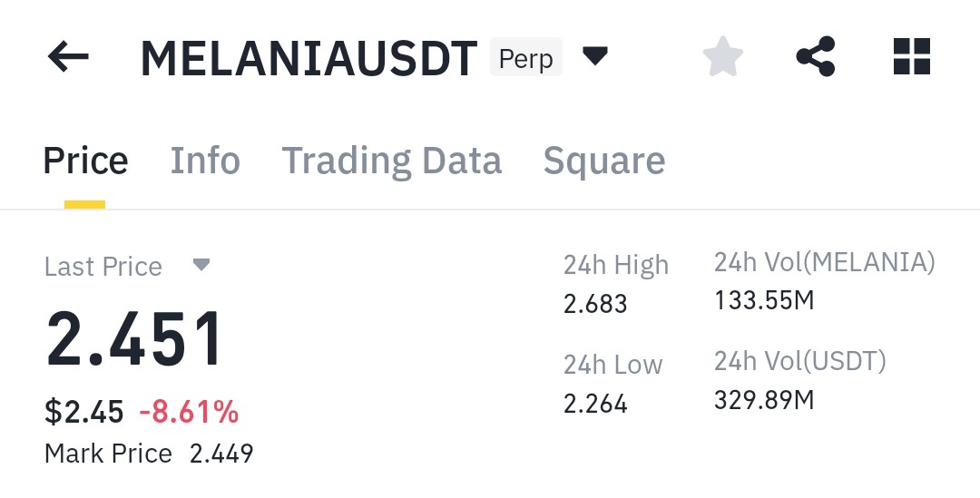Tap the 24h Vol(USDT) 329.89M figure

pyautogui.click(x=764, y=400)
